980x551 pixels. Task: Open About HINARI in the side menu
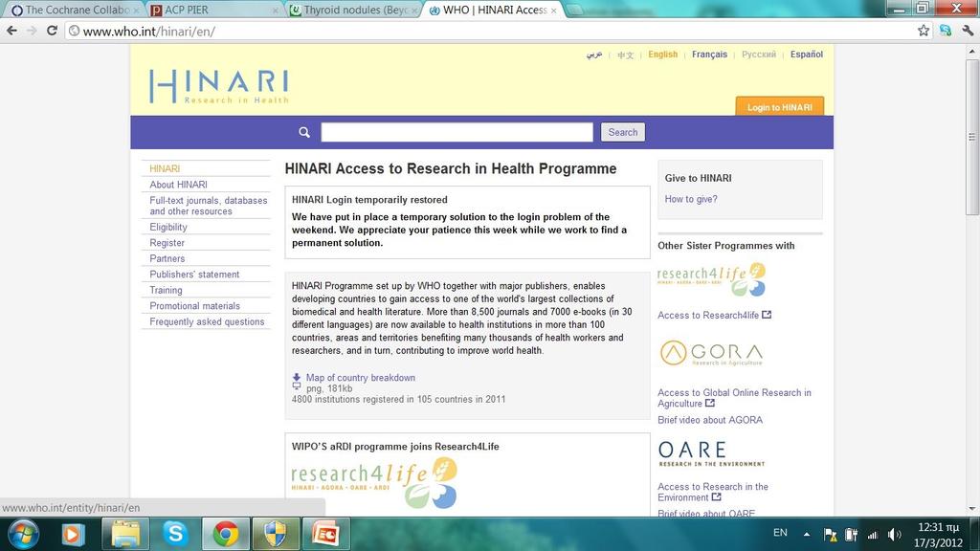pyautogui.click(x=178, y=185)
